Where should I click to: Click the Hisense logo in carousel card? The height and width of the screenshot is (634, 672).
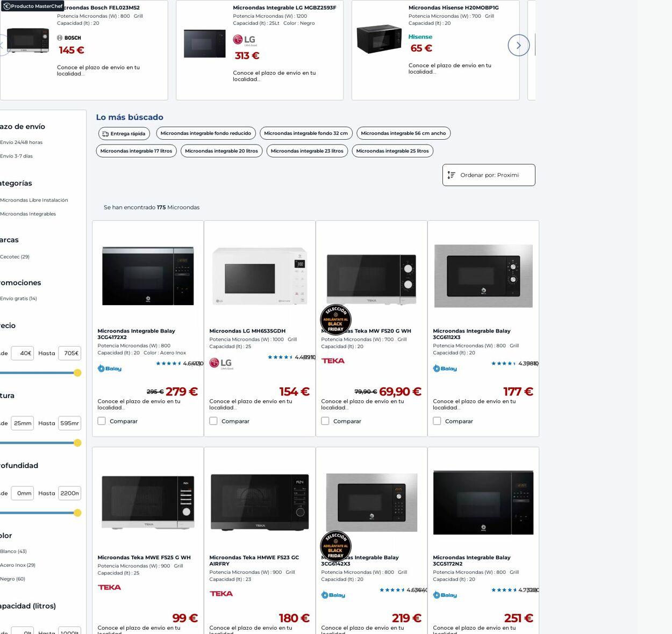tap(420, 37)
